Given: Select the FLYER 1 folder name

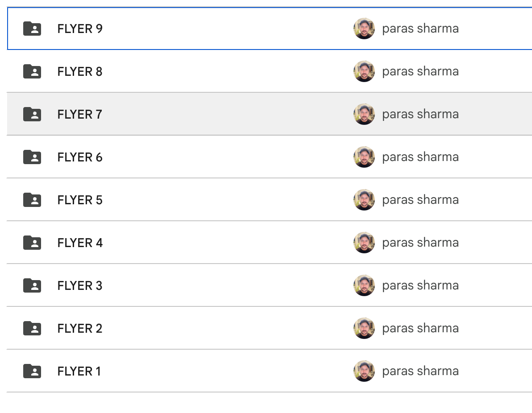Looking at the screenshot, I should (79, 371).
